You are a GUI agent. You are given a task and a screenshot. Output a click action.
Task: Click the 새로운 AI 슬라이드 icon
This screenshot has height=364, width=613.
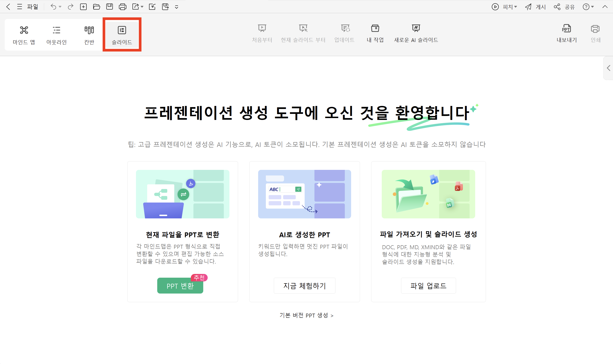(x=416, y=28)
